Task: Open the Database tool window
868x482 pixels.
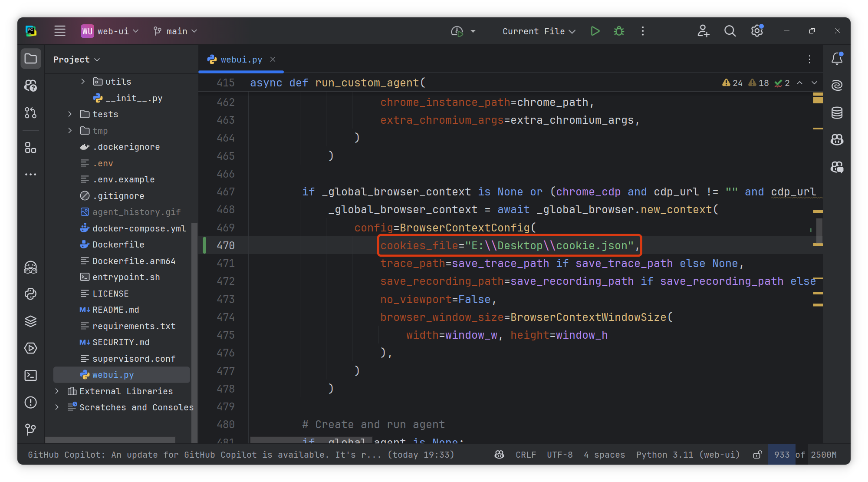Action: pyautogui.click(x=837, y=113)
